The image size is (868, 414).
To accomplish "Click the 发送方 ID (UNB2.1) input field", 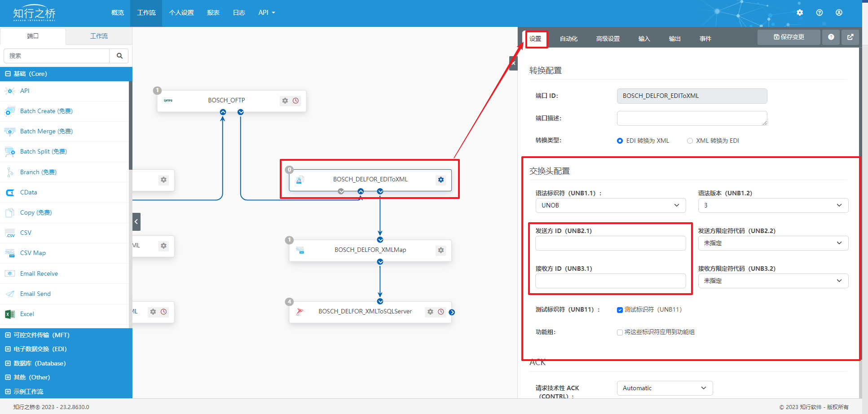I will coord(610,243).
